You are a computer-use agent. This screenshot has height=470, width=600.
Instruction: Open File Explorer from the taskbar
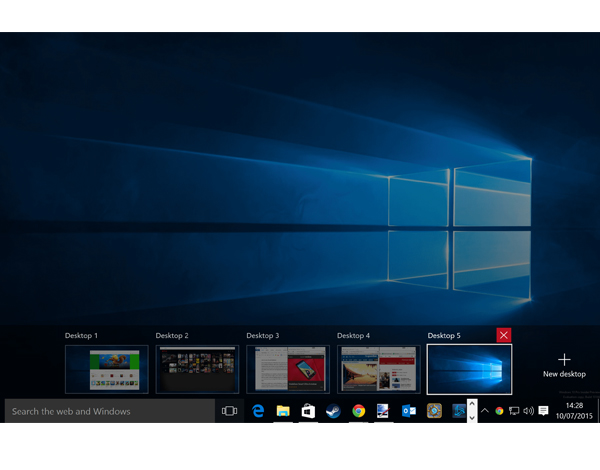(x=283, y=411)
